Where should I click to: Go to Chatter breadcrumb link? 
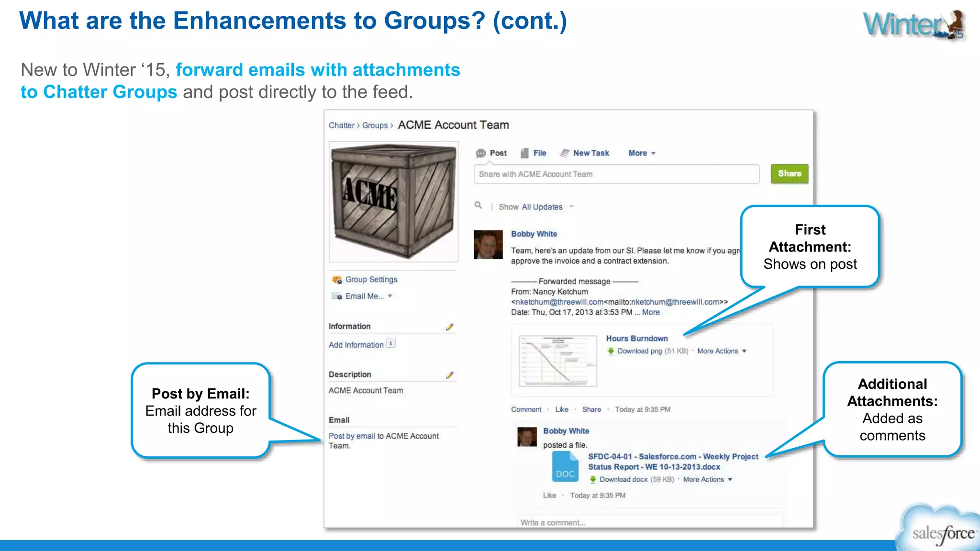pyautogui.click(x=342, y=125)
